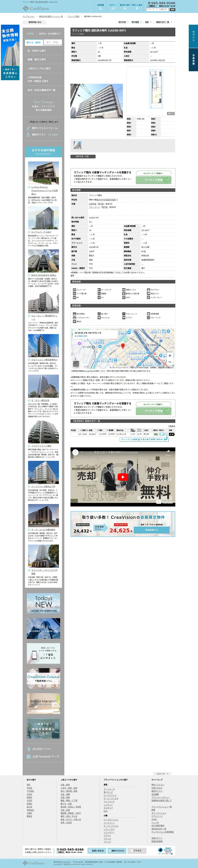Viewport: 198px width, 868px height.
Task: Zoom in on the Google map
Action: 170,355
